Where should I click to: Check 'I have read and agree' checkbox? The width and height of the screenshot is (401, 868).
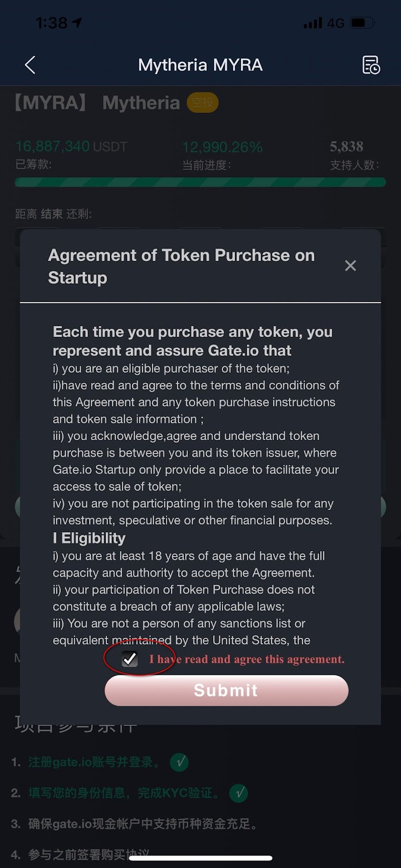130,659
